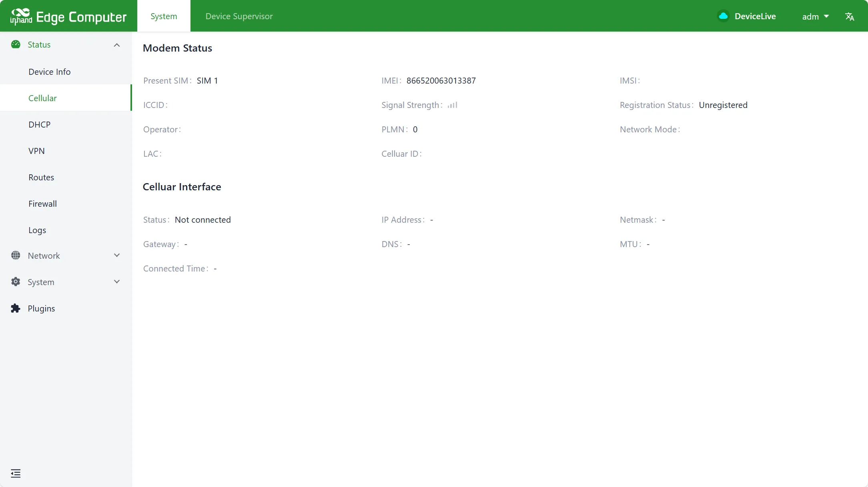868x487 pixels.
Task: Open the DHCP status page
Action: click(x=66, y=124)
